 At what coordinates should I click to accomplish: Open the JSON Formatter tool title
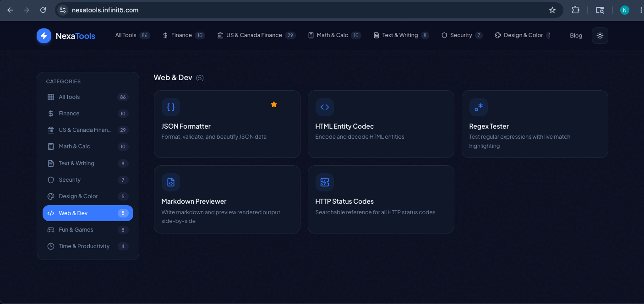[186, 126]
